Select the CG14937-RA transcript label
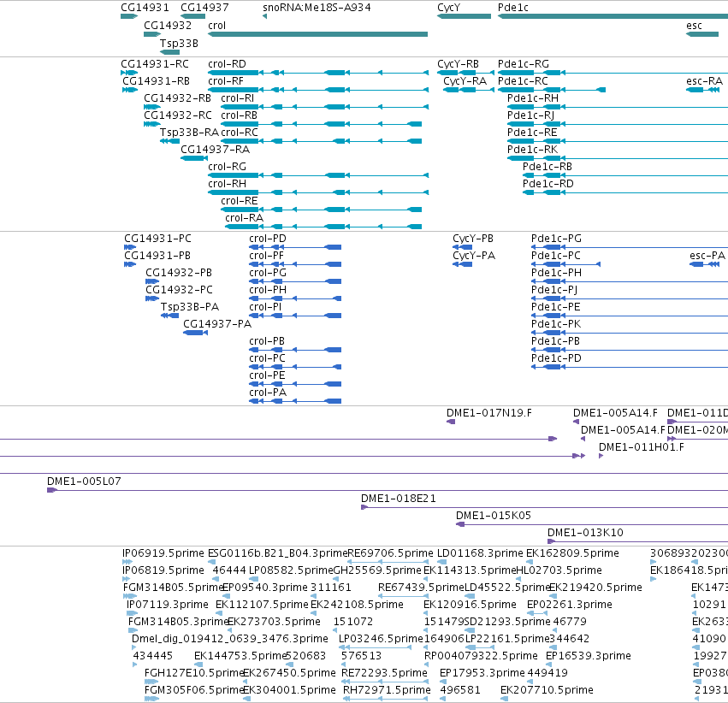 pyautogui.click(x=215, y=150)
